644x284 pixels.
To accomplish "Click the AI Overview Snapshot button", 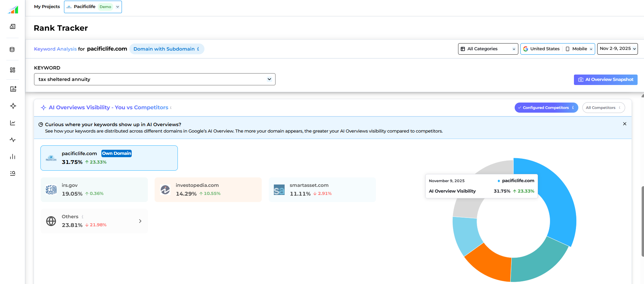I will pos(606,80).
